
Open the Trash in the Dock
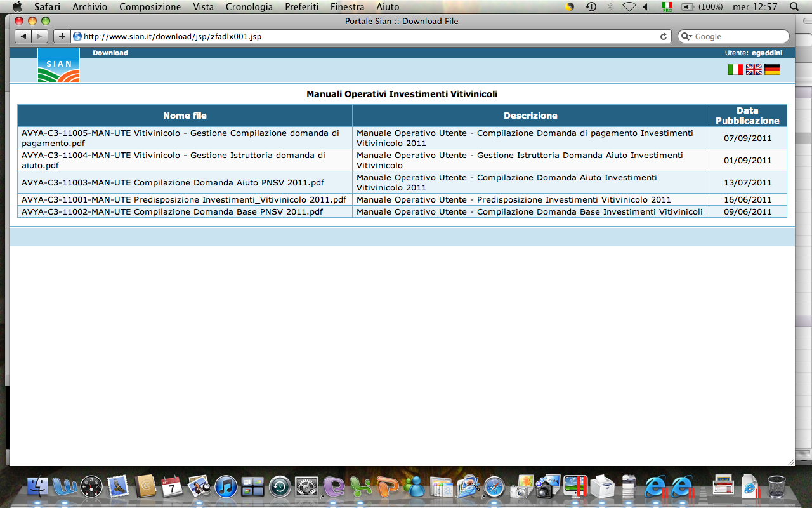(x=776, y=487)
